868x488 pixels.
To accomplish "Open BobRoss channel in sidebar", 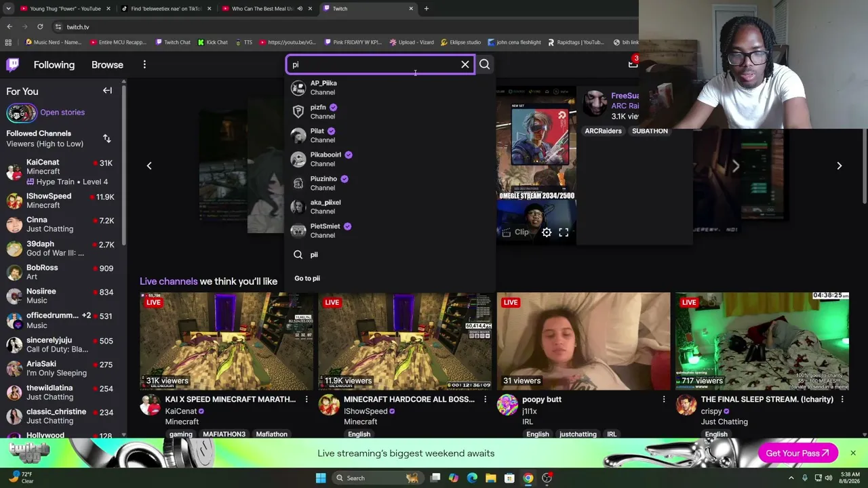I will click(61, 272).
